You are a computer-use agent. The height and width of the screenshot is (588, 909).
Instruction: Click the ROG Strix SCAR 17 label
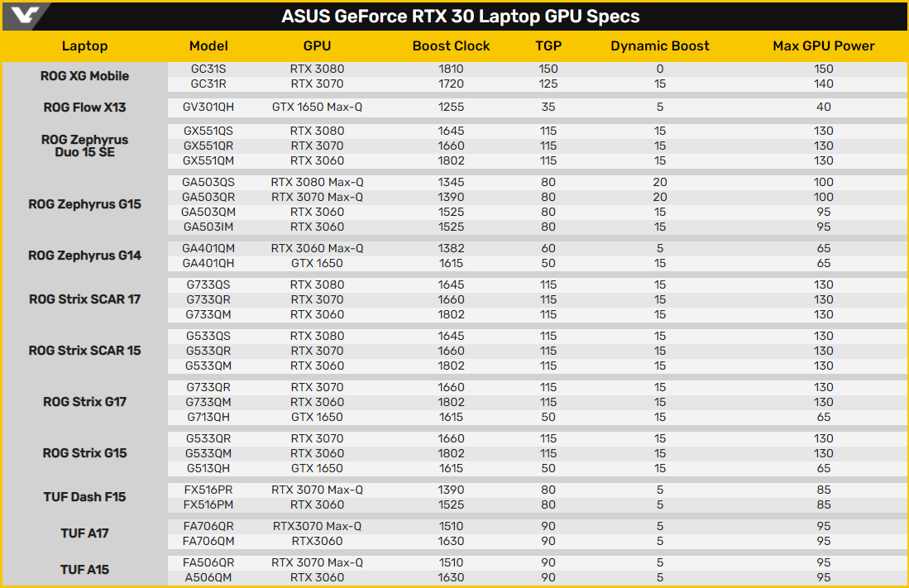pos(84,299)
